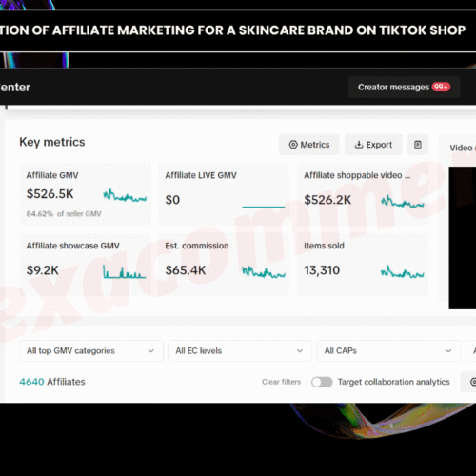This screenshot has height=476, width=476.
Task: Toggle Target collaboration analytics switch
Action: pyautogui.click(x=322, y=382)
